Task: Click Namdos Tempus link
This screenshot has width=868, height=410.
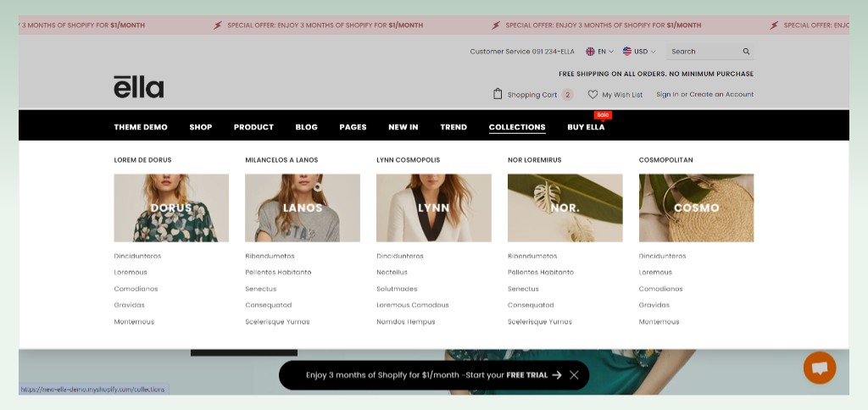Action: click(406, 321)
